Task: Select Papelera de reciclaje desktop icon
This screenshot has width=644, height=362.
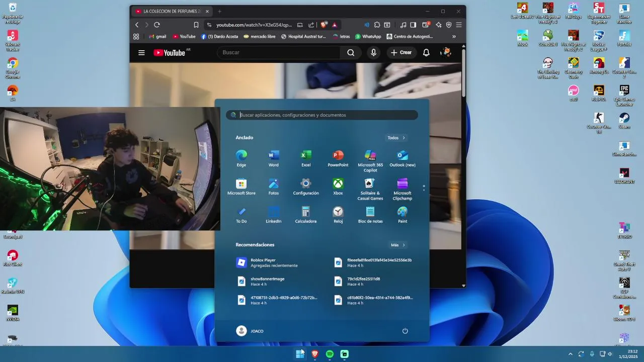Action: [x=13, y=13]
